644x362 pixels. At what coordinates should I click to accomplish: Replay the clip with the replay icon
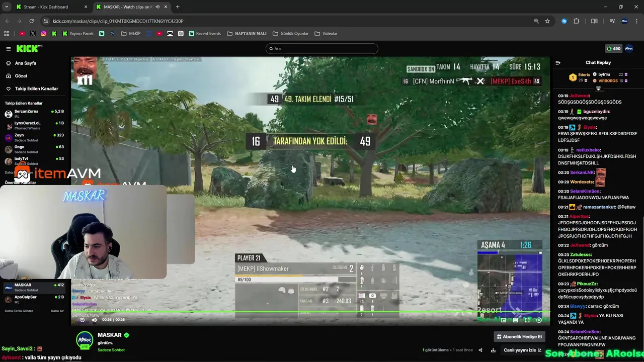click(83, 320)
